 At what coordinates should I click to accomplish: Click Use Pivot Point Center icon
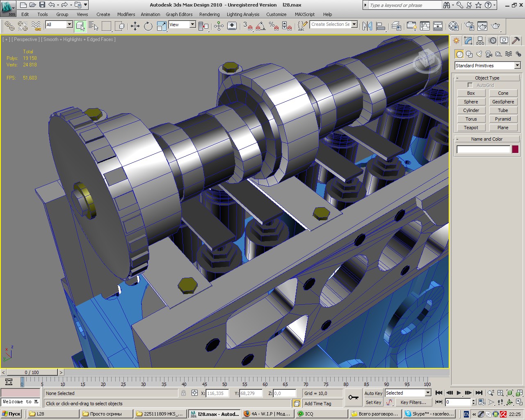point(203,26)
